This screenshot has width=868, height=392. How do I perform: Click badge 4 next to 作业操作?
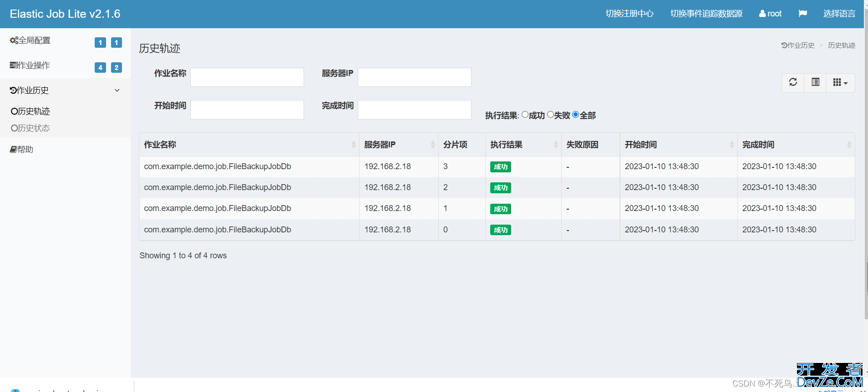tap(100, 67)
